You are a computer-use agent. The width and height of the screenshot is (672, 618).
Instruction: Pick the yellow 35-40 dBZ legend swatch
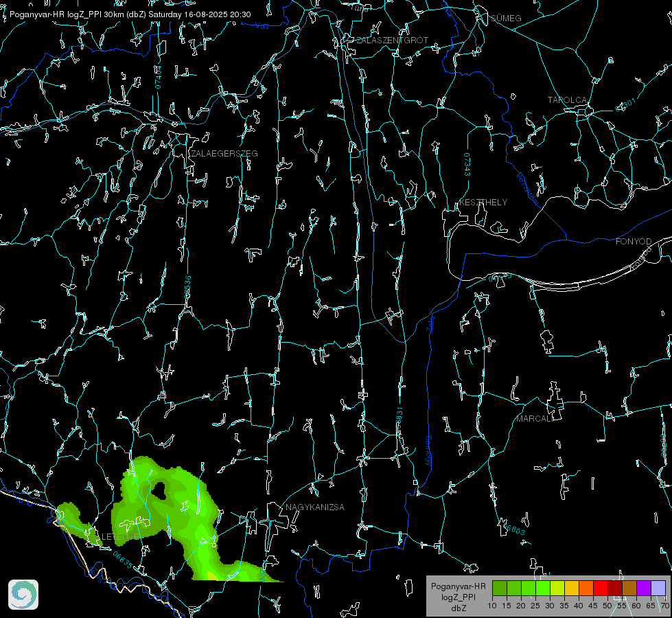[x=572, y=588]
